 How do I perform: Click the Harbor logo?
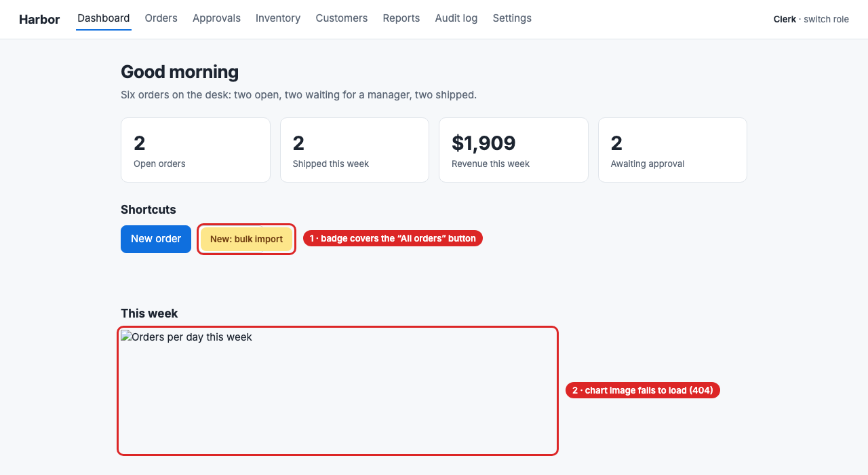pyautogui.click(x=39, y=19)
